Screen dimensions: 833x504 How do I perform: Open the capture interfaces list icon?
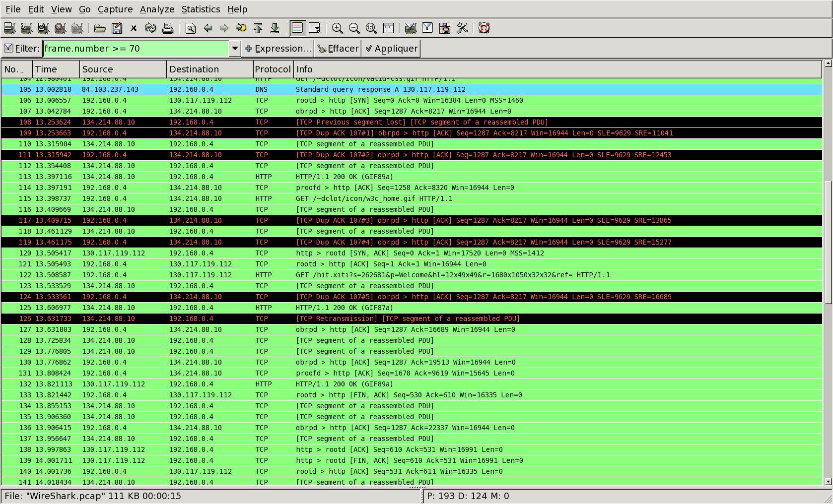point(9,28)
